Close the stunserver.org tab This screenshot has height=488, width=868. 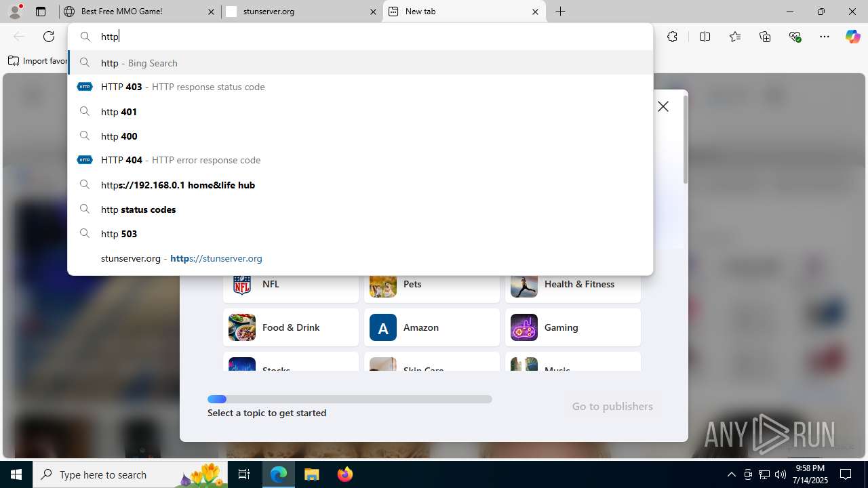click(373, 12)
